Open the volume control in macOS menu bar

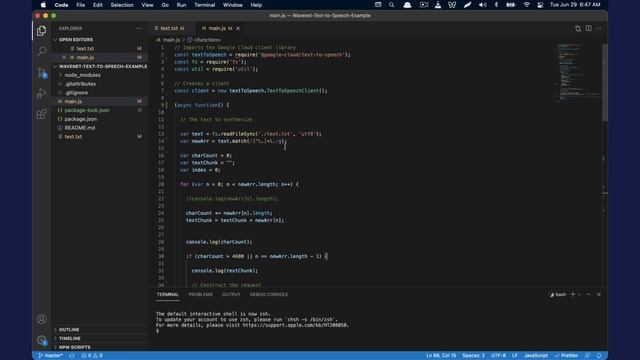[482, 5]
